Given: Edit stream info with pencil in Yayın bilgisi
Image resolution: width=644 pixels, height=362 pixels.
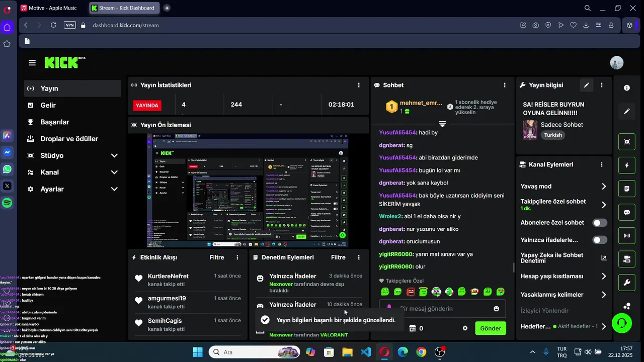Looking at the screenshot, I should (x=586, y=85).
